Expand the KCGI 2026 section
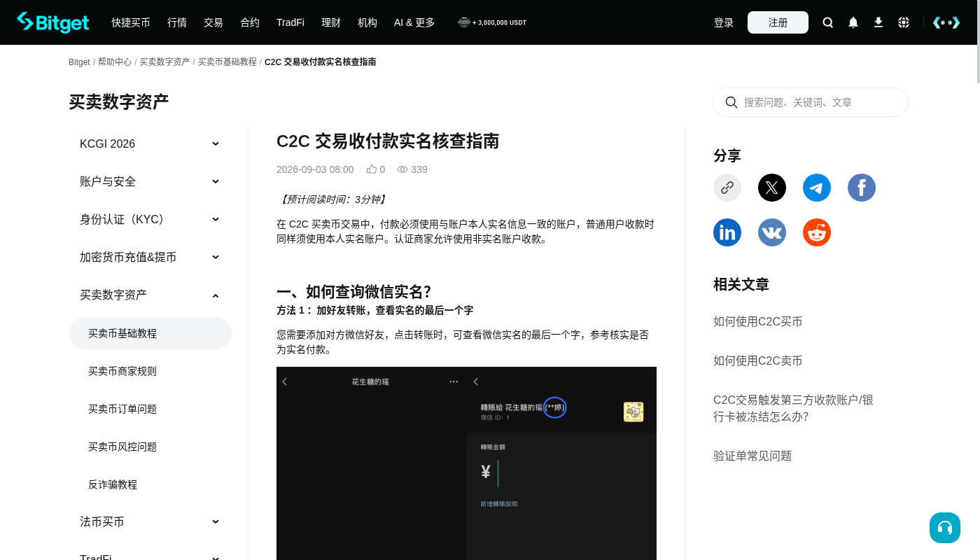 [x=150, y=143]
